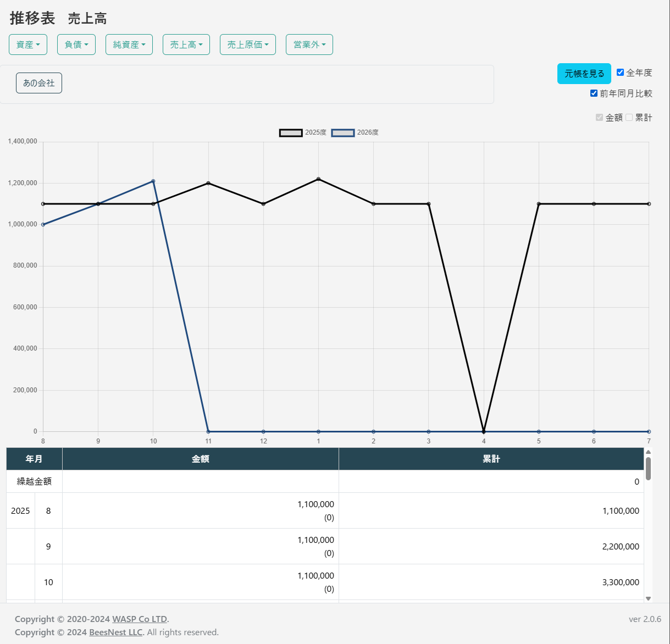Viewport: 670px width, 644px height.
Task: Open the WASP Co LTD link
Action: point(140,619)
